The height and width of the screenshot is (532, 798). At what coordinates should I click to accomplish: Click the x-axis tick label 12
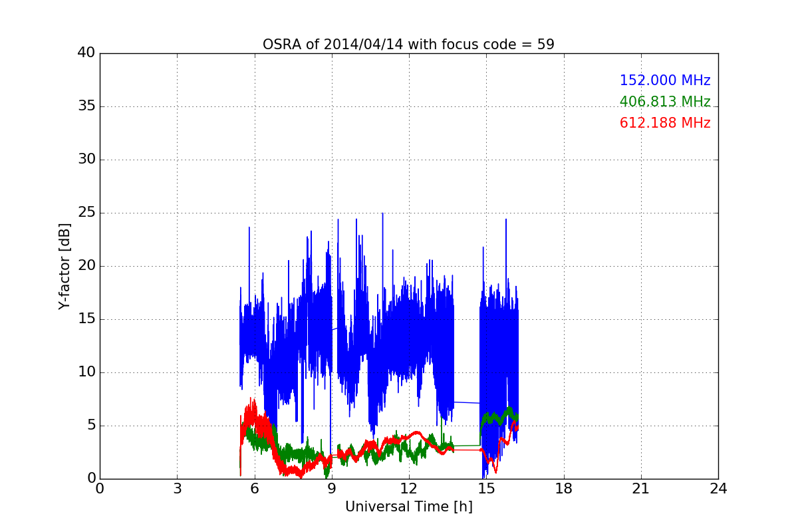409,489
